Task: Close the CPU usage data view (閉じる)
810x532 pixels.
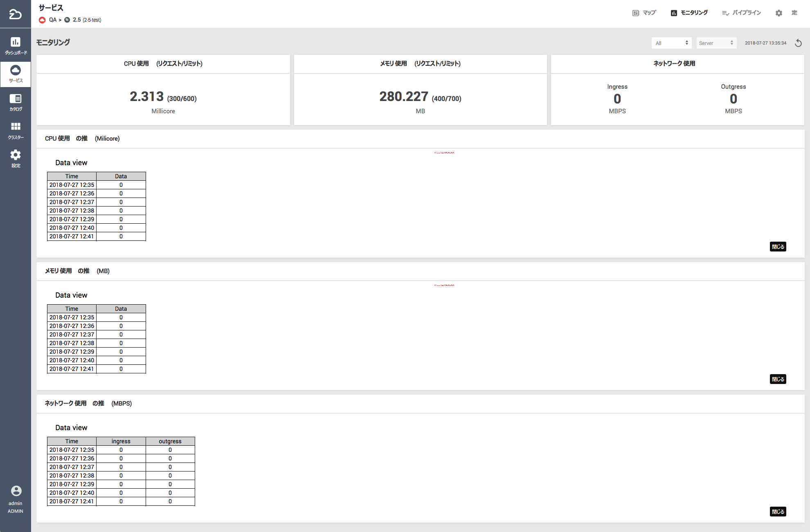Action: click(778, 247)
